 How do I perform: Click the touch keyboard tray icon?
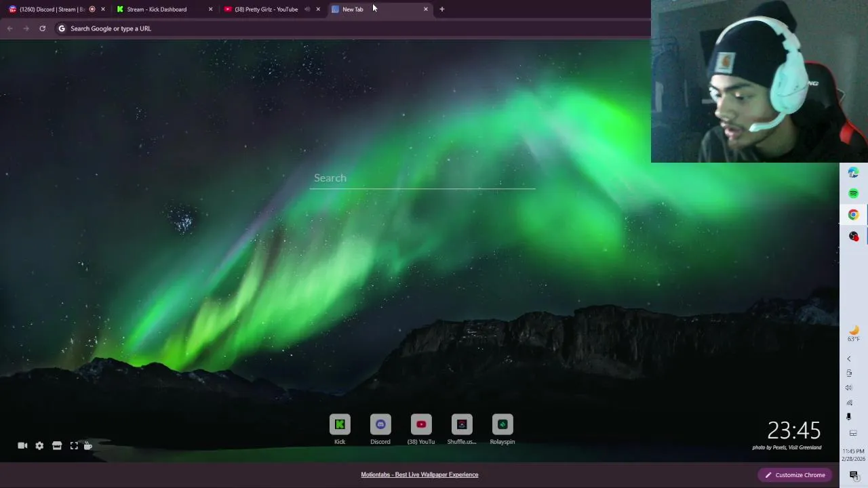853,433
